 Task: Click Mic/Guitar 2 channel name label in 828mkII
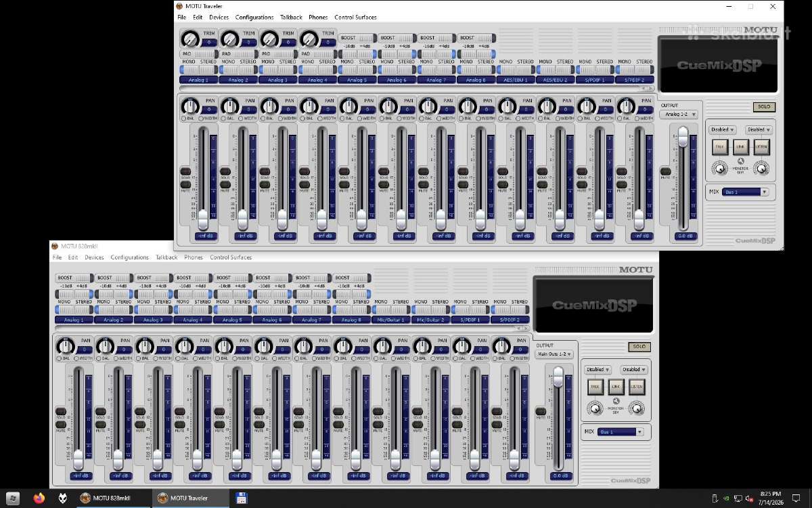430,320
